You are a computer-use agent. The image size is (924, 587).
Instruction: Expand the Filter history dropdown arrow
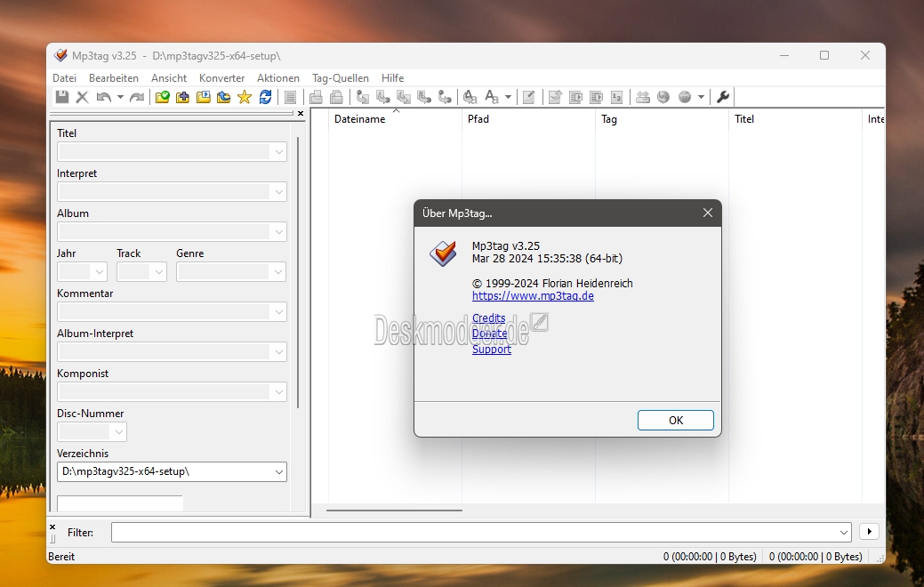tap(844, 533)
